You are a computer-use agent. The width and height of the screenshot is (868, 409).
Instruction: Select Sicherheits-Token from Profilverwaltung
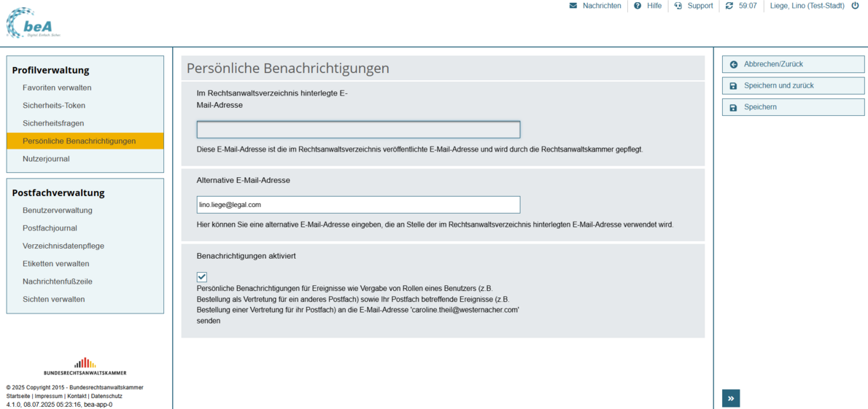pos(54,106)
